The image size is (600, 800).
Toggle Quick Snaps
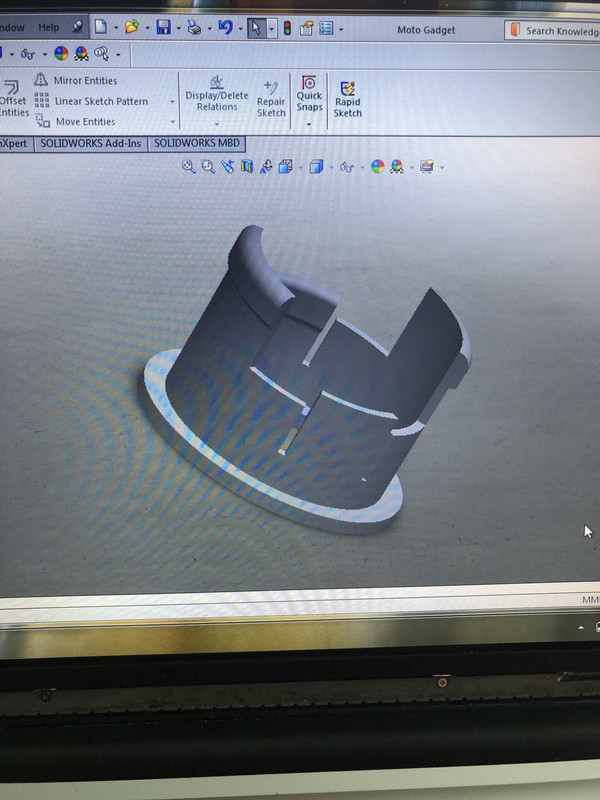(309, 93)
